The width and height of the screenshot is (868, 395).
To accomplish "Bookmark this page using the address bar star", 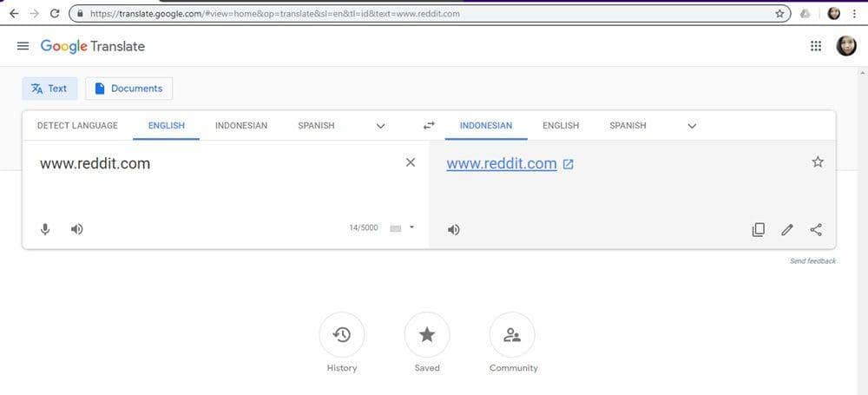I will pyautogui.click(x=779, y=14).
